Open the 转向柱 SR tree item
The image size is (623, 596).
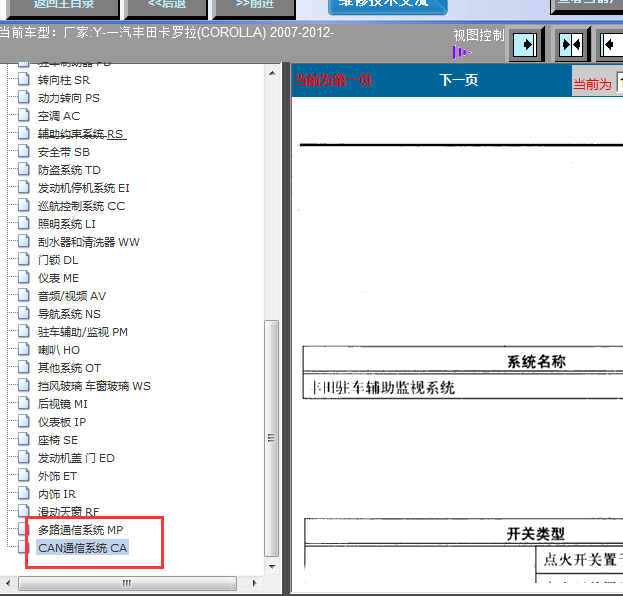pos(64,80)
